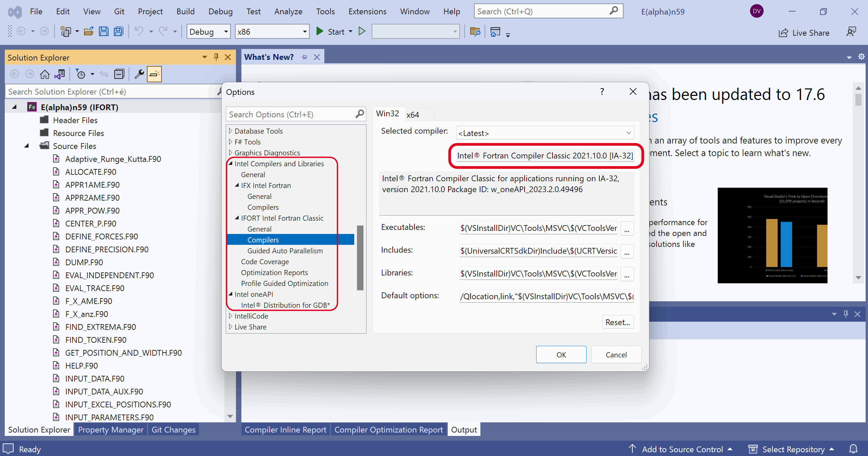868x456 pixels.
Task: Click the Open File folder icon
Action: (x=89, y=32)
